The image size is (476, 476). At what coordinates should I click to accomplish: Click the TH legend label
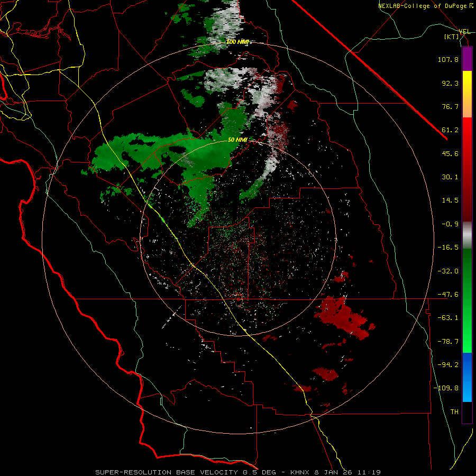[x=454, y=411]
